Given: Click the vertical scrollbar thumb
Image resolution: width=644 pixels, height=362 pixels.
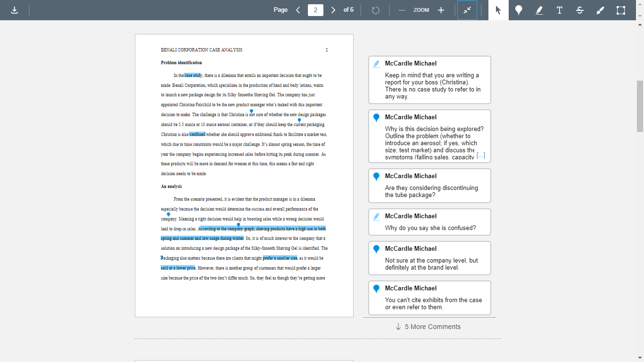Looking at the screenshot, I should point(640,106).
